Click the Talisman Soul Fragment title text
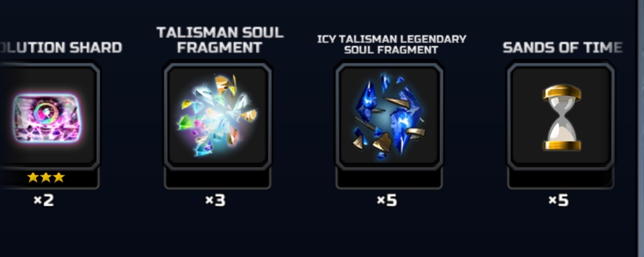Screen dimensions: 644x257 pos(220,40)
